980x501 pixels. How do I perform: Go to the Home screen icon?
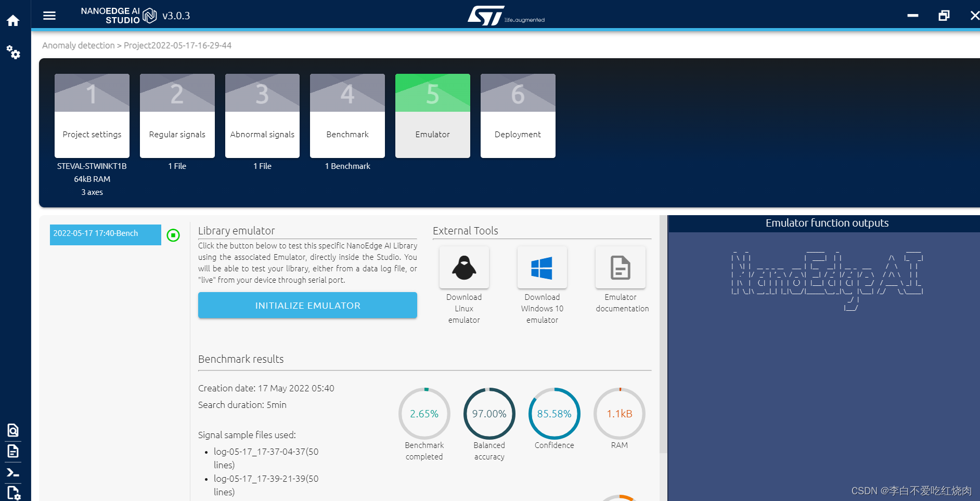(x=13, y=20)
